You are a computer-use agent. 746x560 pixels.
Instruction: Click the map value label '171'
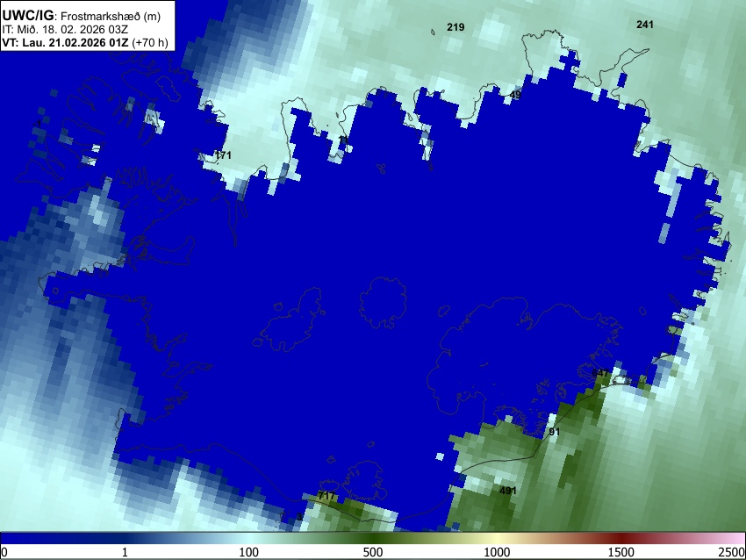[x=223, y=155]
